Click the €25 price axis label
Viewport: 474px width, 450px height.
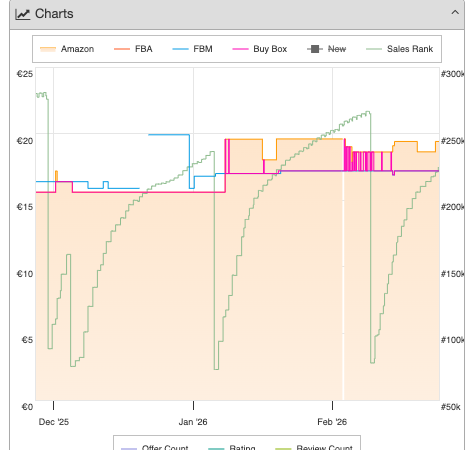click(x=25, y=74)
